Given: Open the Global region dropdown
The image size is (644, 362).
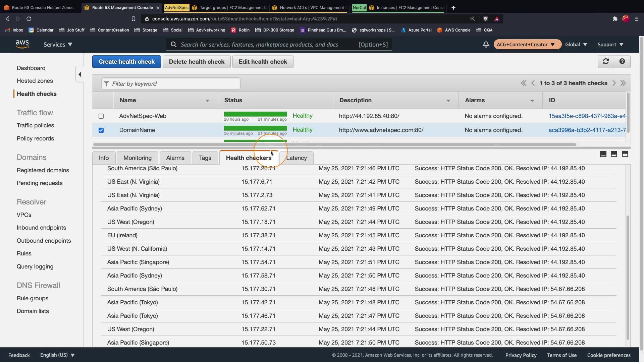Looking at the screenshot, I should [x=576, y=44].
